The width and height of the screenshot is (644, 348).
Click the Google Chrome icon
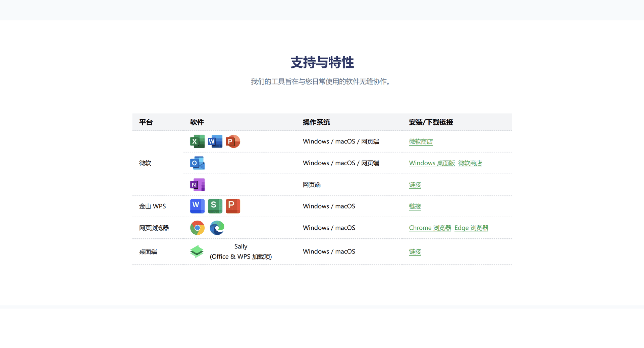click(197, 228)
